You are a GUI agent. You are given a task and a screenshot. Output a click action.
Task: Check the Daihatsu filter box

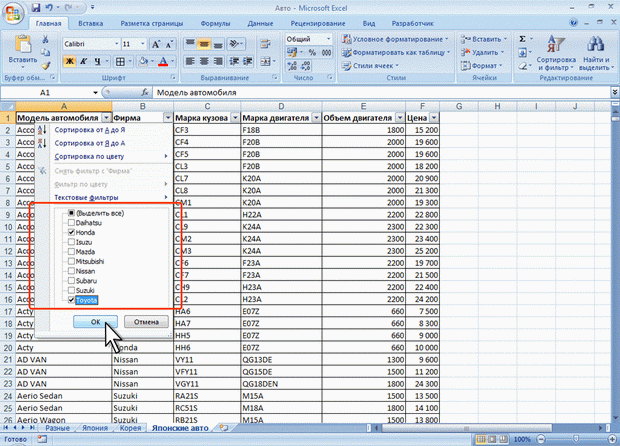click(72, 223)
